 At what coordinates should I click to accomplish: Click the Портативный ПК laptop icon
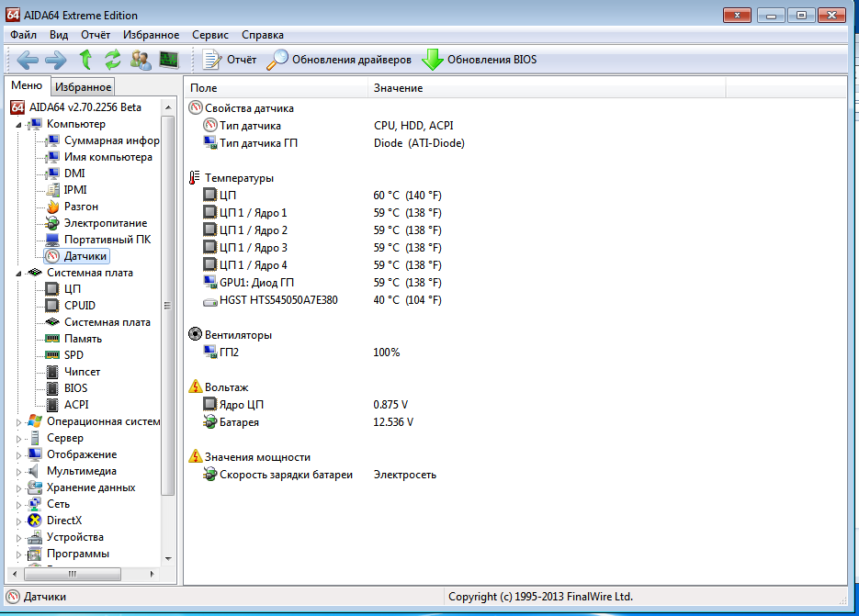click(52, 240)
